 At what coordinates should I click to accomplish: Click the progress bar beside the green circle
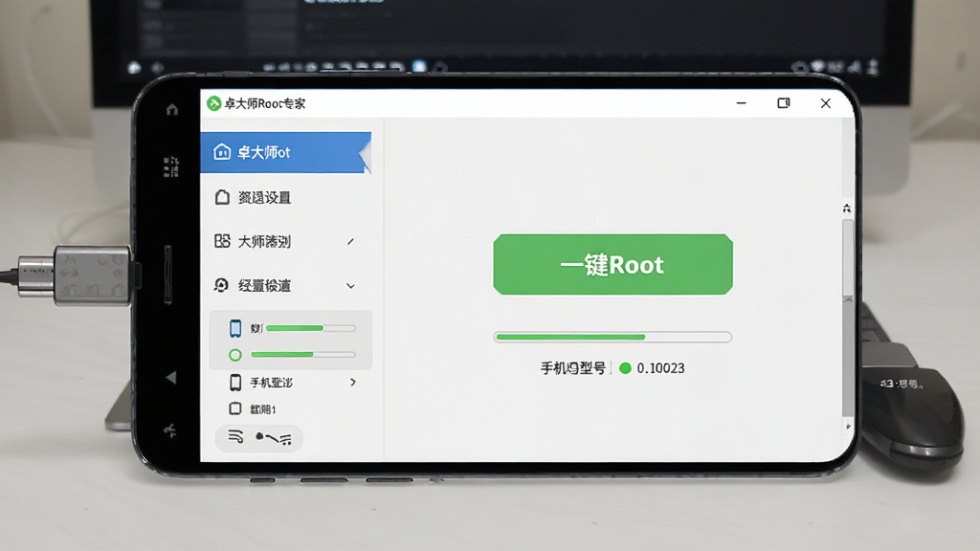pyautogui.click(x=303, y=354)
